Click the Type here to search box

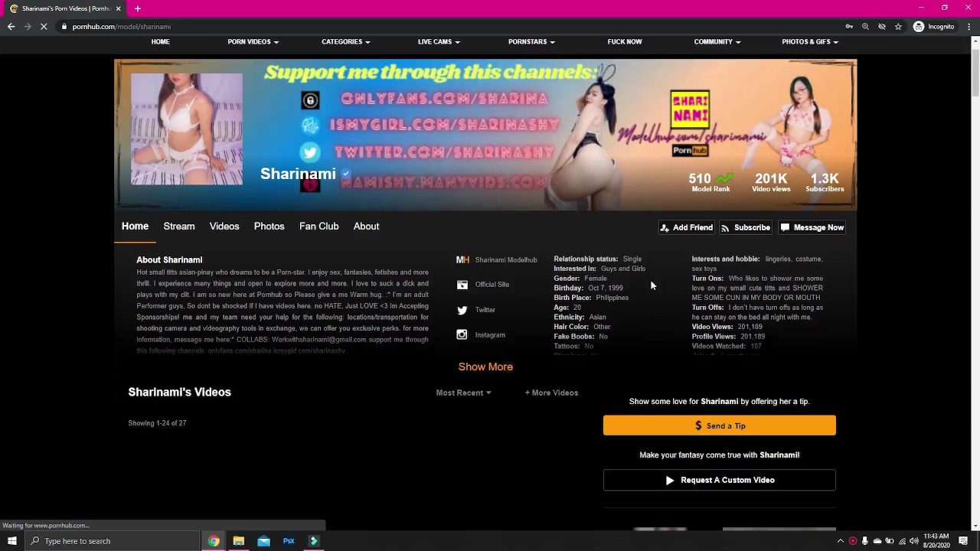(112, 541)
